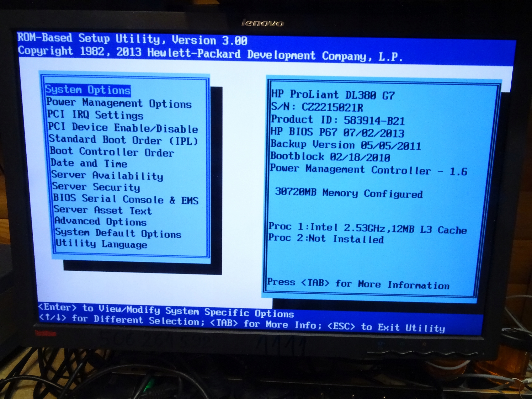This screenshot has width=532, height=399.
Task: Select Date and Time entry
Action: pyautogui.click(x=89, y=164)
